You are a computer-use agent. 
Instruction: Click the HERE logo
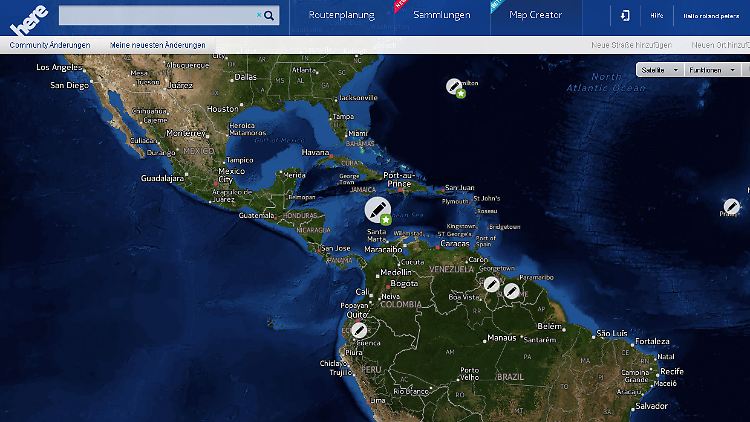(x=28, y=18)
